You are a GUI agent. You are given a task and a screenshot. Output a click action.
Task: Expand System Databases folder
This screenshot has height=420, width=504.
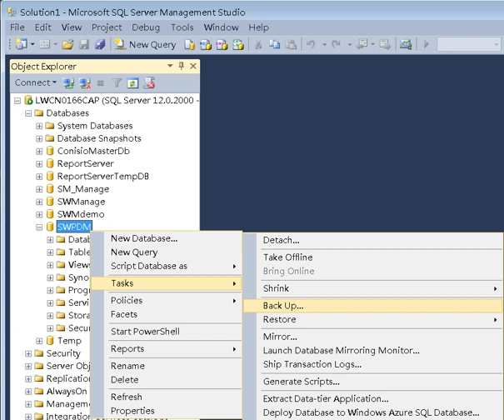coord(39,126)
